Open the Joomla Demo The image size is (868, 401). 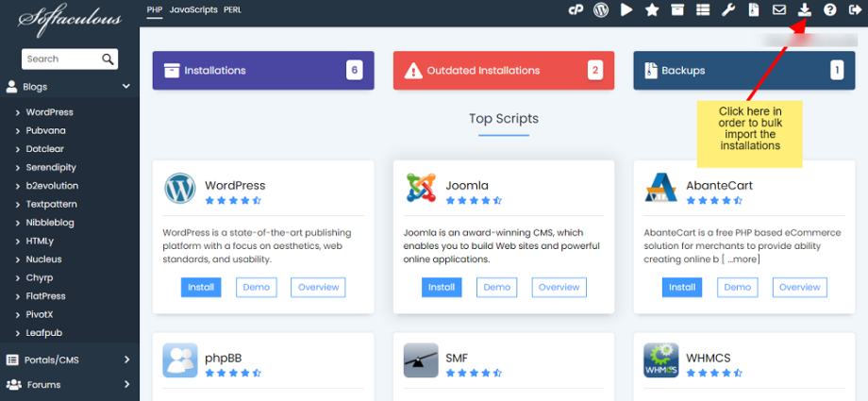click(497, 288)
